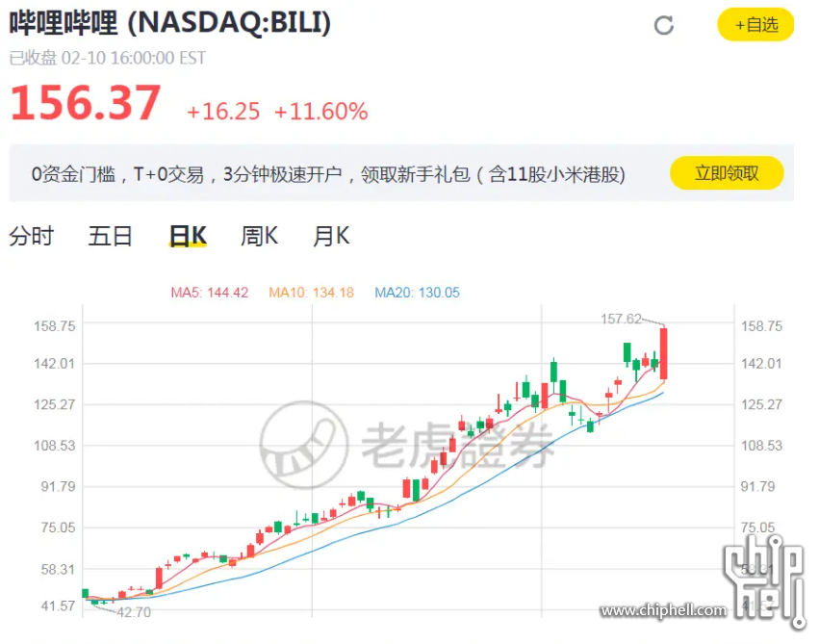The height and width of the screenshot is (644, 819).
Task: Click the 立即领取 claim button
Action: [727, 173]
